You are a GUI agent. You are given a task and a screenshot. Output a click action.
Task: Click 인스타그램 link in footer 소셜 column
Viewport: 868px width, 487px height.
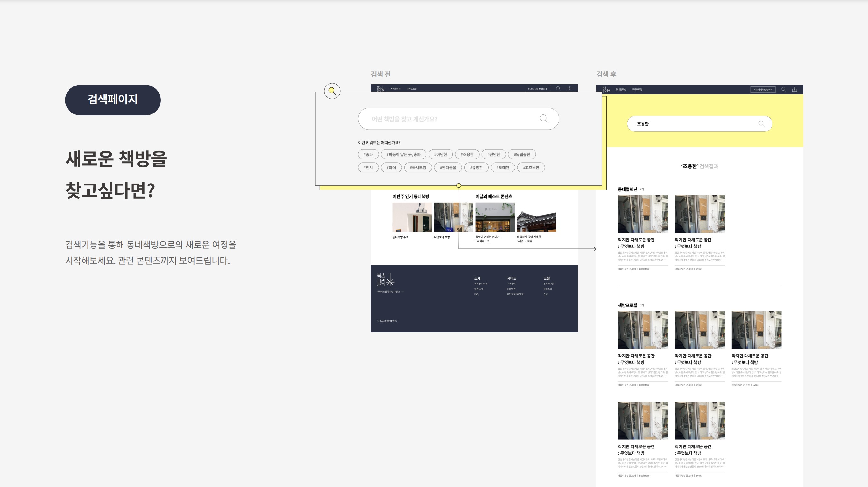[548, 284]
